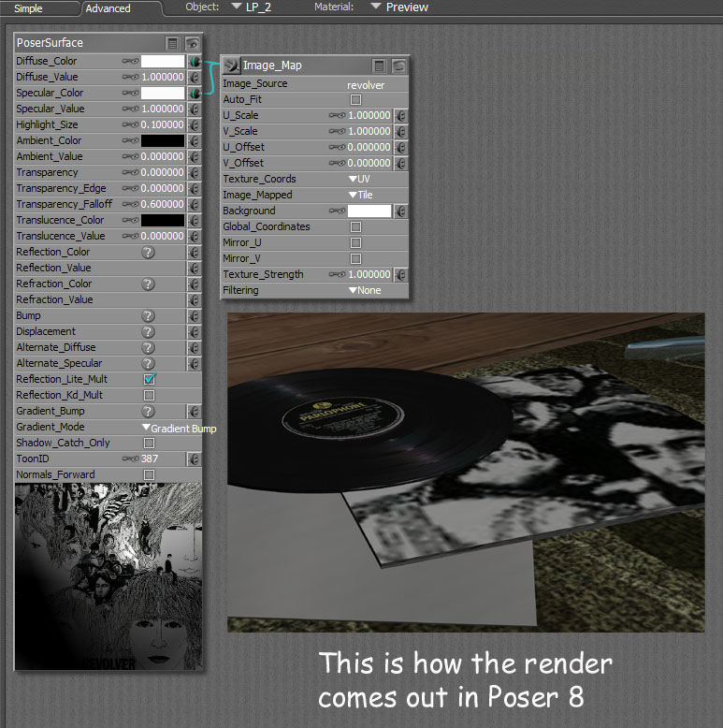Click the Diffuse_Value connector plug icon
The width and height of the screenshot is (723, 728).
(x=195, y=77)
